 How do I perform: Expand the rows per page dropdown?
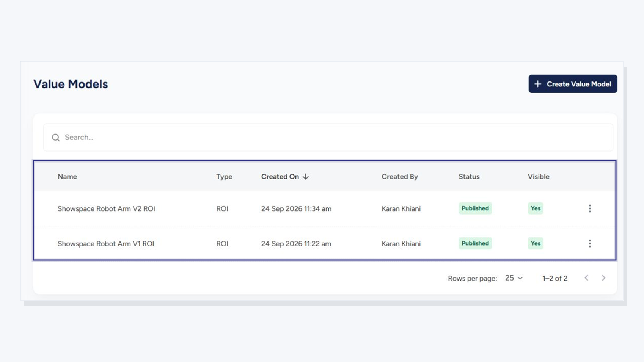[x=514, y=278]
